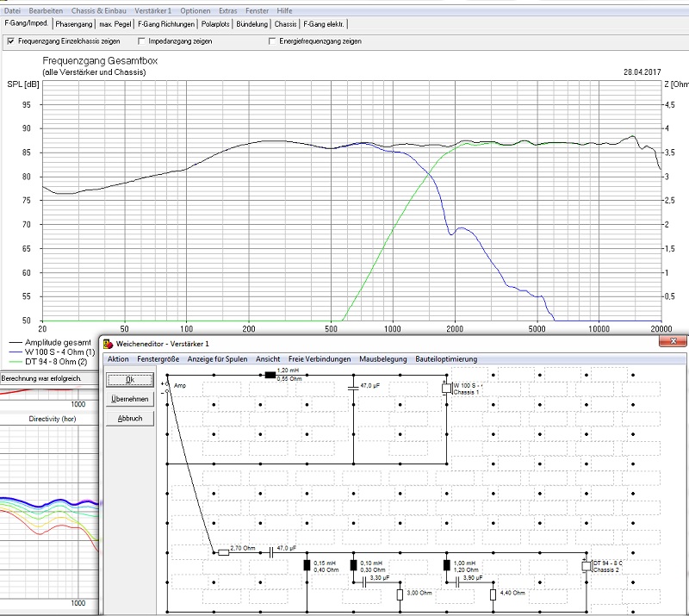This screenshot has width=689, height=616.
Task: Select the W 100 S Chassis 1 symbol
Action: pos(447,388)
